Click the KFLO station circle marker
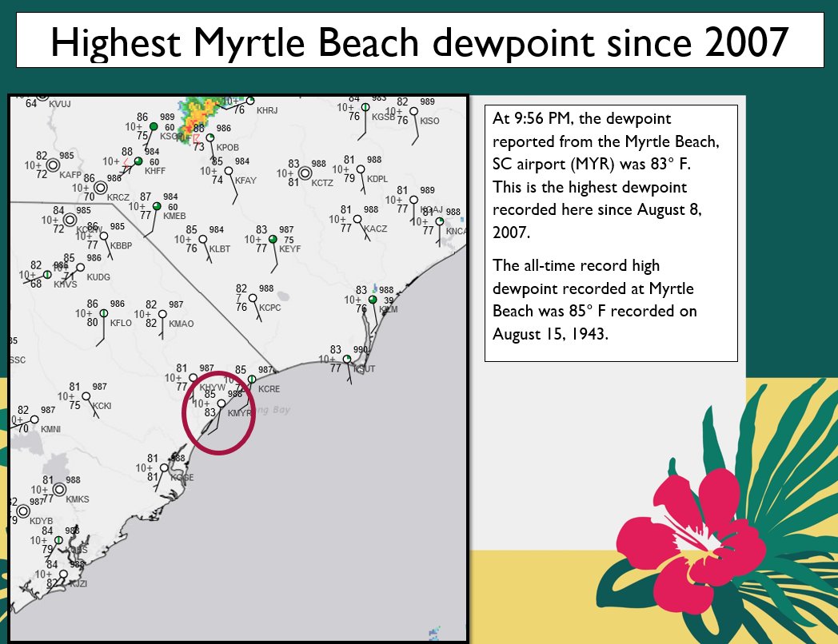This screenshot has height=644, width=838. point(104,313)
